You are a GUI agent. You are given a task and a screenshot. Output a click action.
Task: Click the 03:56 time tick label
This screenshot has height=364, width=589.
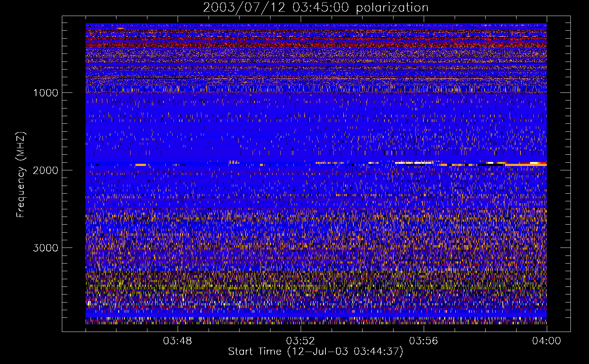tap(424, 341)
